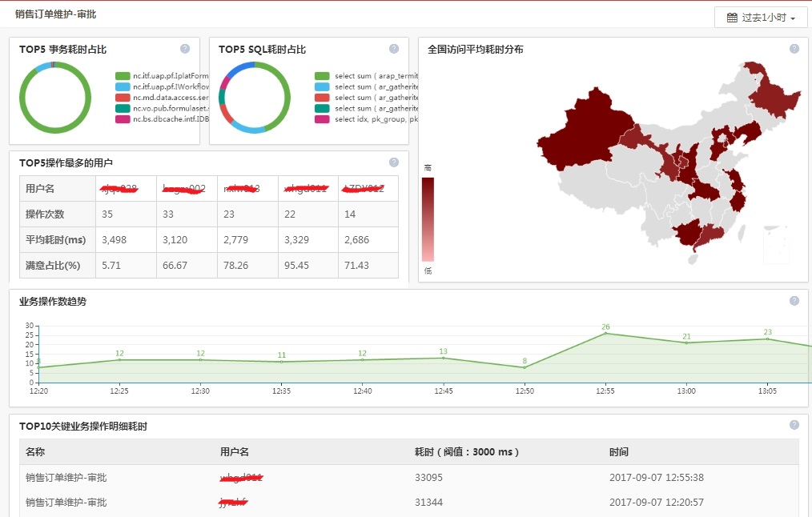Open help icon for TOP5操作最多的用户 panel

[x=394, y=162]
